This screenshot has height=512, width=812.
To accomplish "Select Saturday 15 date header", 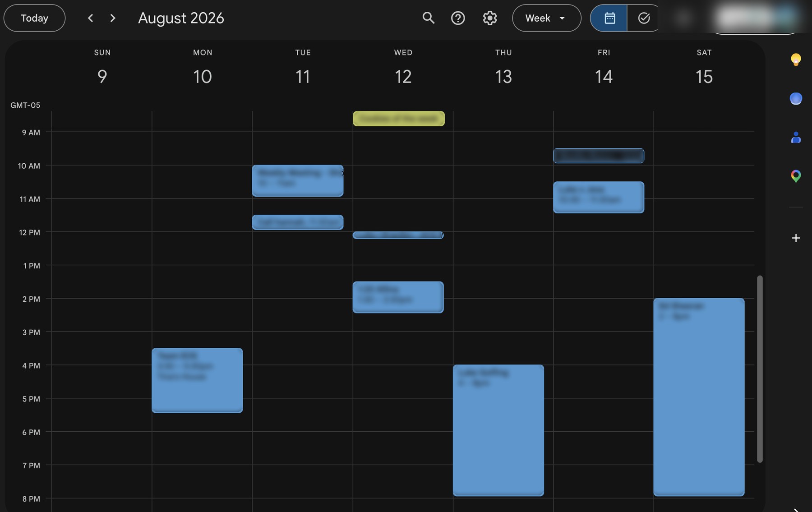I will (x=704, y=76).
